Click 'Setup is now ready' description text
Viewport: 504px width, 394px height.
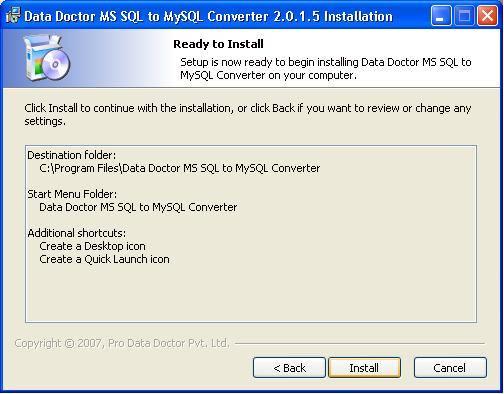point(326,69)
